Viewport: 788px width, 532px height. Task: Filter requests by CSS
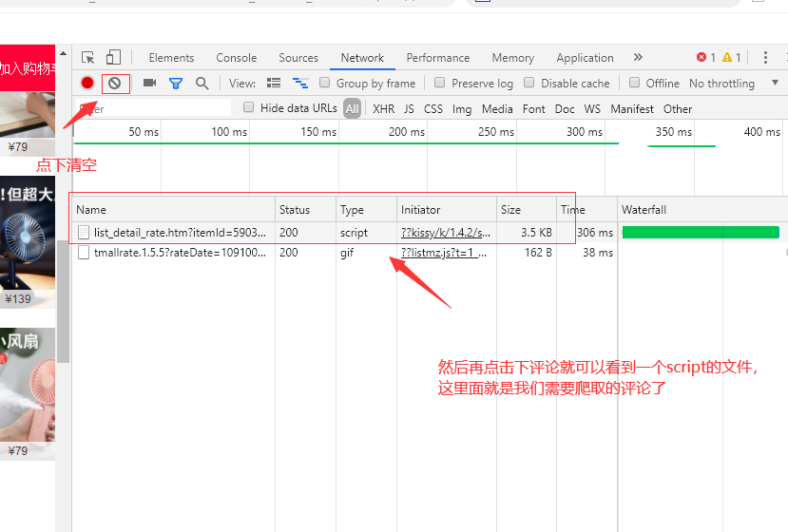(433, 109)
